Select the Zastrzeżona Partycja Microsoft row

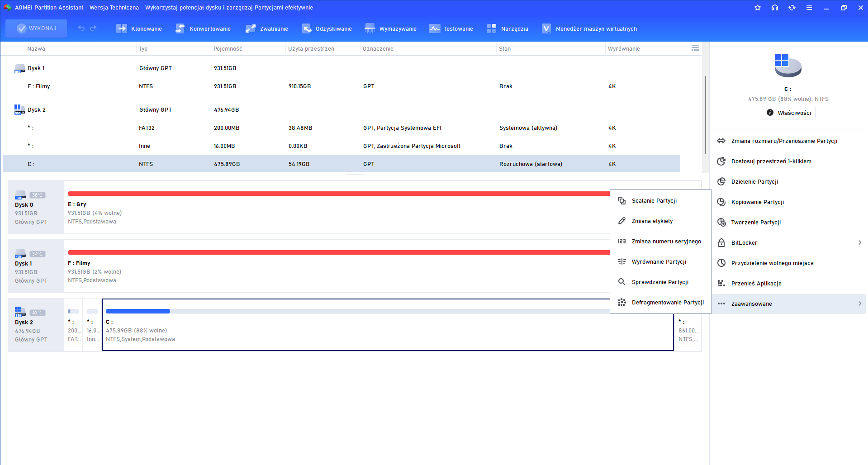click(342, 146)
